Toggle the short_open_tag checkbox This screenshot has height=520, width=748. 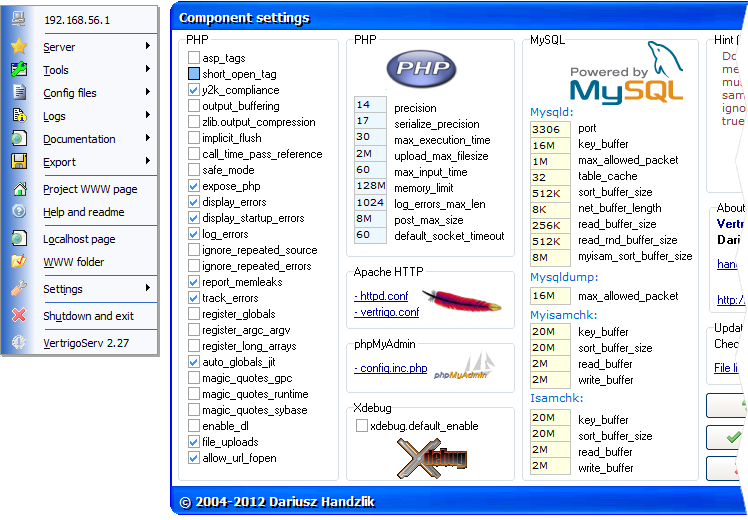point(193,74)
